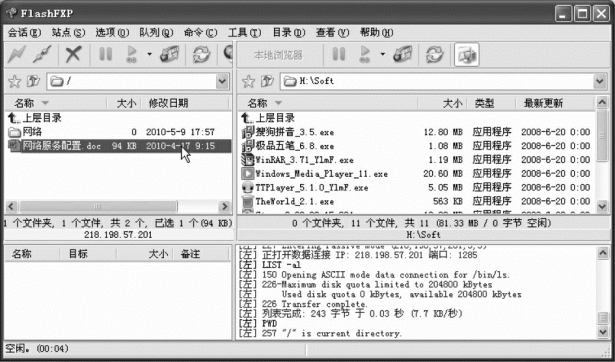Expand the remote path dropdown
This screenshot has height=362, width=615.
(222, 82)
